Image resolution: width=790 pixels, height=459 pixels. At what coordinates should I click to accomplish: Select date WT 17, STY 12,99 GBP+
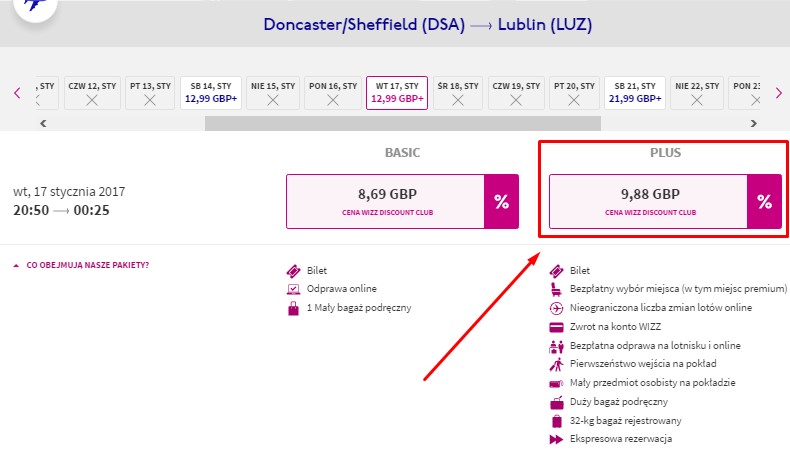tap(397, 93)
